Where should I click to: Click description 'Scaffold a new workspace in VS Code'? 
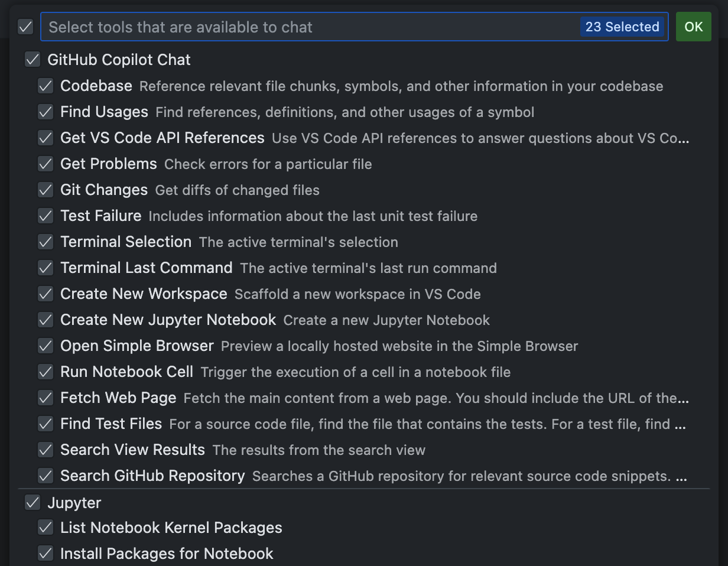pos(357,294)
